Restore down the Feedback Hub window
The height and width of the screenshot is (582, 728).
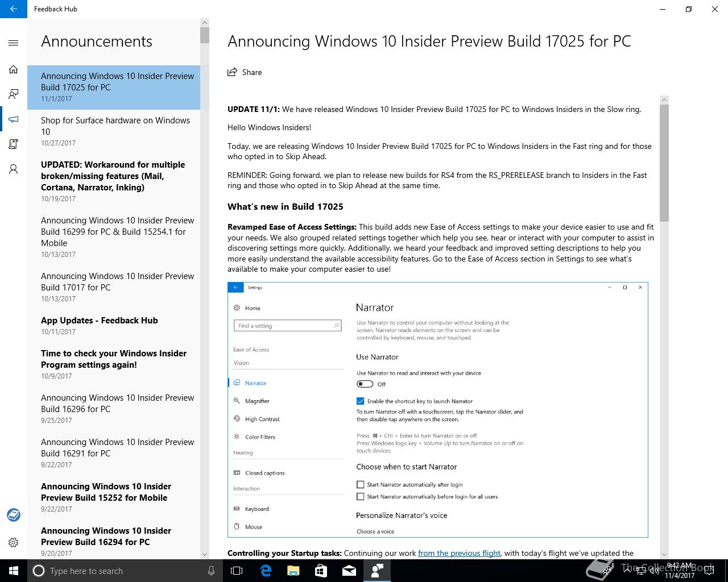[x=689, y=9]
